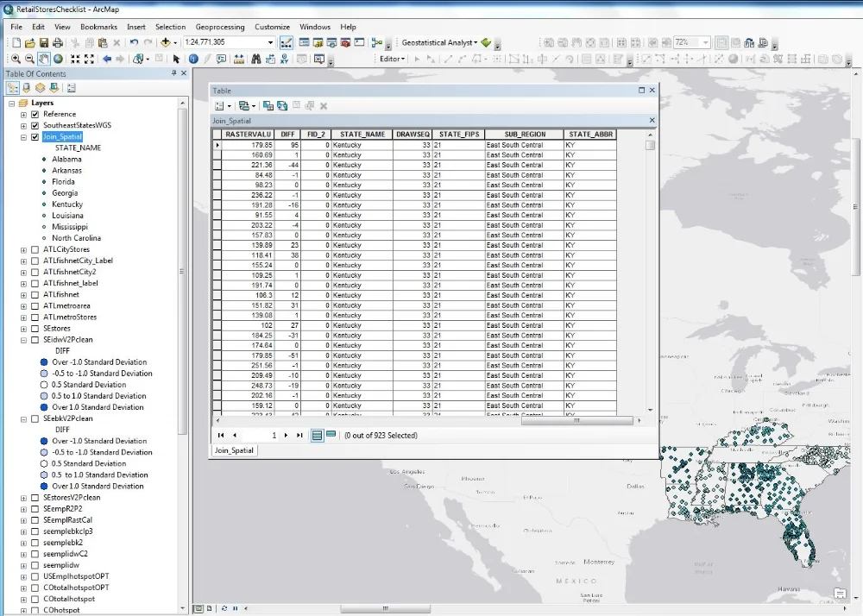Open the File menu

click(16, 27)
